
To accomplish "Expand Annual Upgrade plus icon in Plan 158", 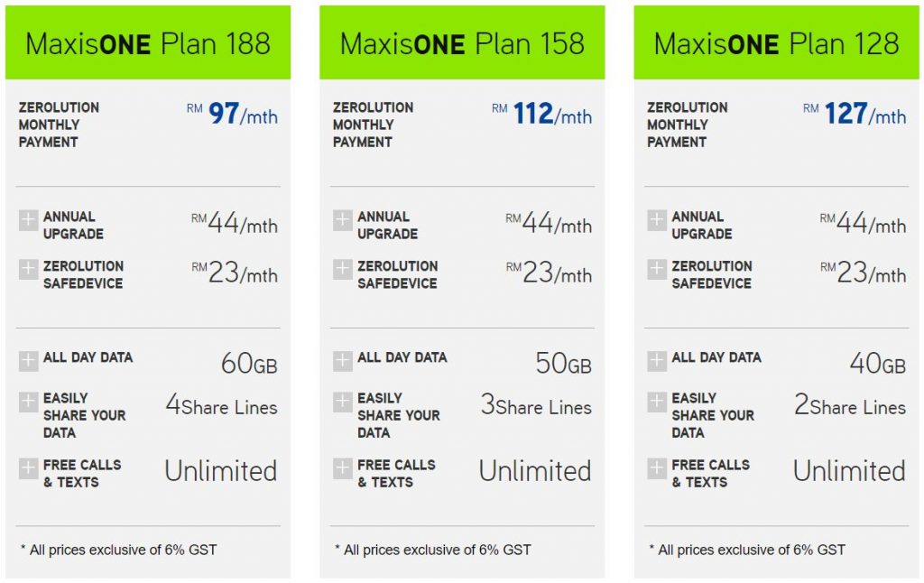I will point(342,220).
